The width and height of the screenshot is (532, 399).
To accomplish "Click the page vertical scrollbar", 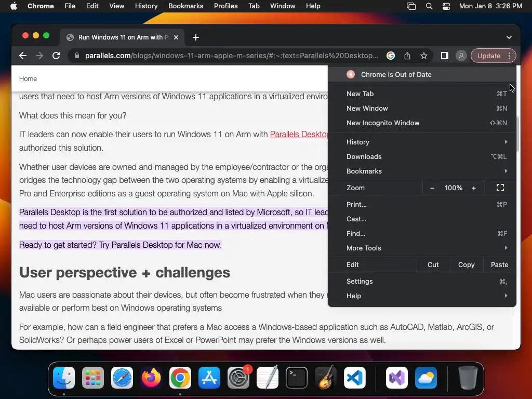I will pyautogui.click(x=518, y=135).
